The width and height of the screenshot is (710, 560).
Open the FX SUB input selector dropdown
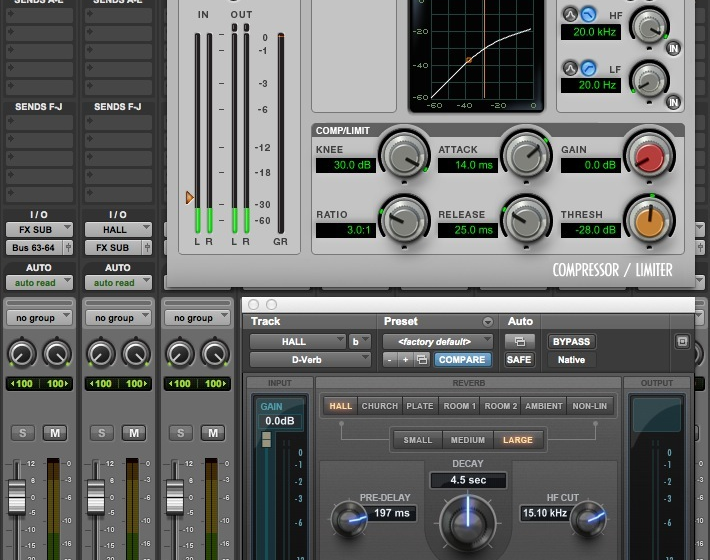coord(39,230)
